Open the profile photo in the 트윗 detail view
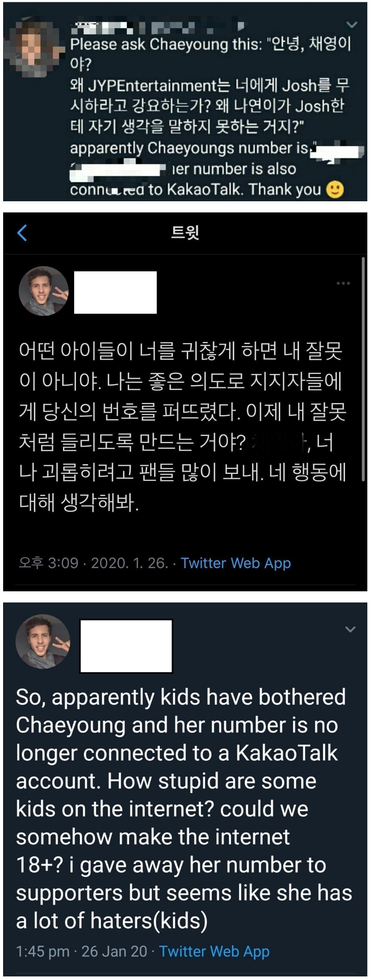This screenshot has height=980, width=370. click(43, 291)
